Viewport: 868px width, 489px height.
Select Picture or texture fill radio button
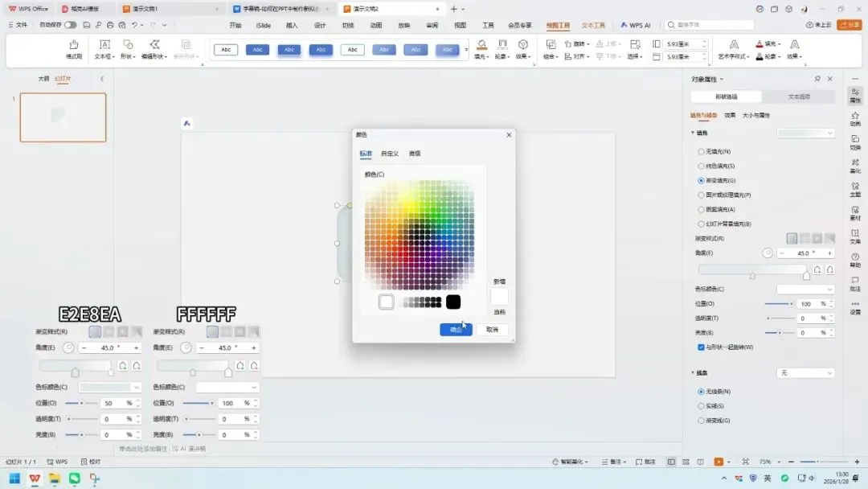[701, 195]
